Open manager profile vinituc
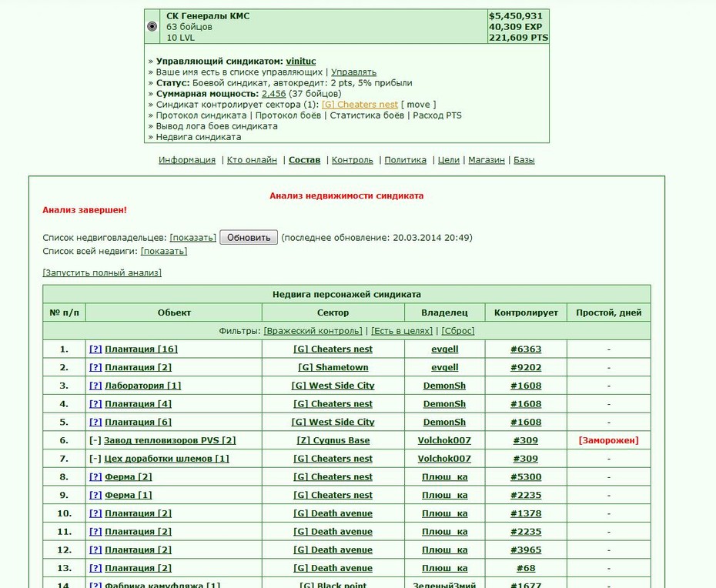This screenshot has width=716, height=588. pyautogui.click(x=301, y=61)
